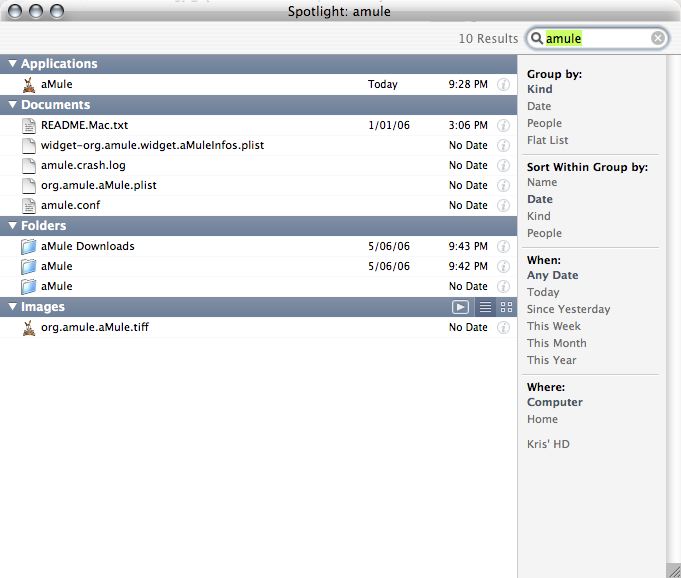Filter When to This Week

pyautogui.click(x=554, y=326)
